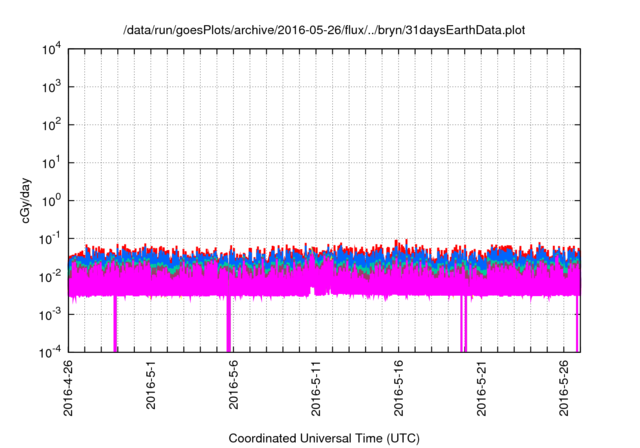Select the 'cGy/day' y-axis label
640x448 pixels.
coord(25,200)
